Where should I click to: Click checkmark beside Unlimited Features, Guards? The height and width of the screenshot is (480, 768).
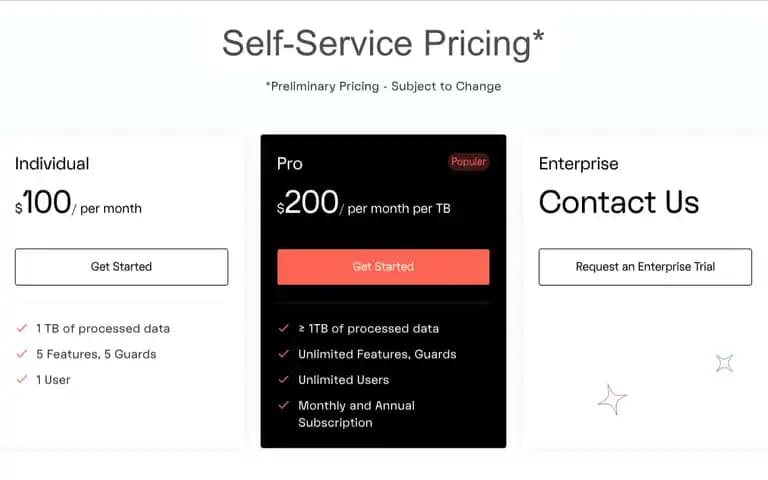pos(283,354)
